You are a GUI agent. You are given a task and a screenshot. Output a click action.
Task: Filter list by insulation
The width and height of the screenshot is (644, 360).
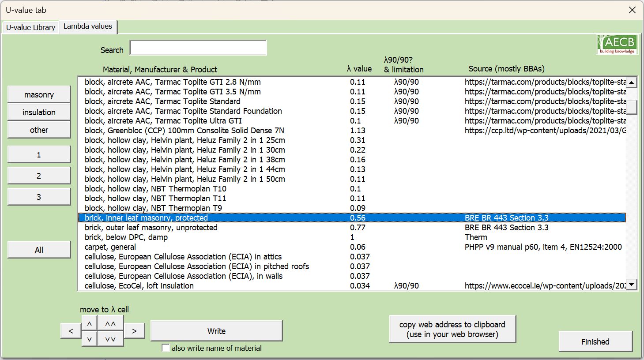pos(39,112)
